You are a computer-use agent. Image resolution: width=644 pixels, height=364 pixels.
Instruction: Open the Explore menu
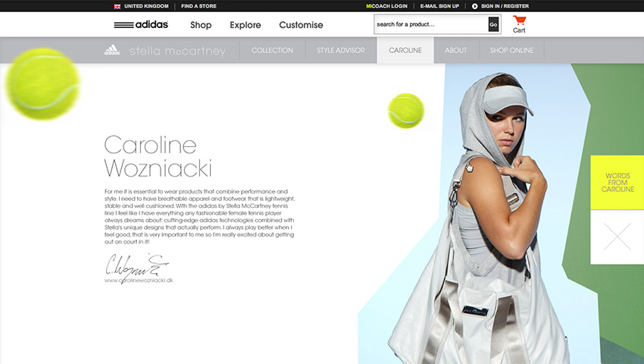pos(245,25)
